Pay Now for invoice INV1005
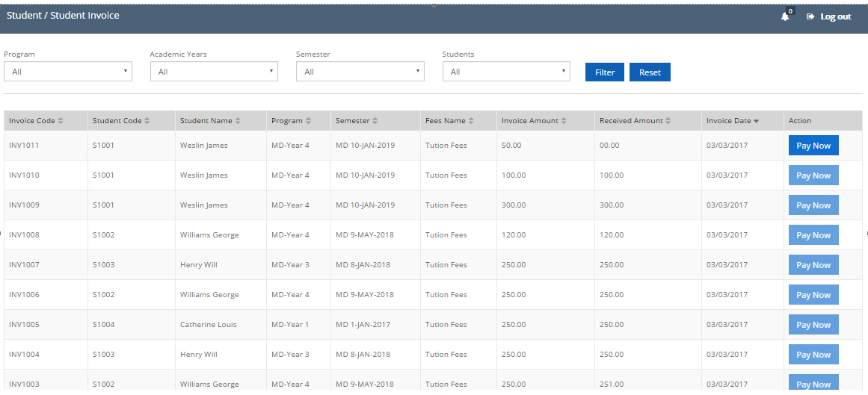Viewport: 868px width, 395px height. (813, 325)
